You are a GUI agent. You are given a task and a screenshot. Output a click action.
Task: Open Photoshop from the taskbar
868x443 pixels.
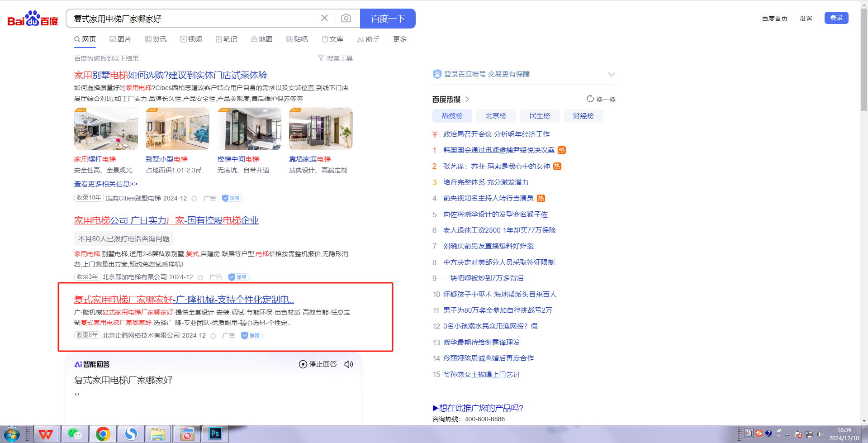click(x=215, y=434)
